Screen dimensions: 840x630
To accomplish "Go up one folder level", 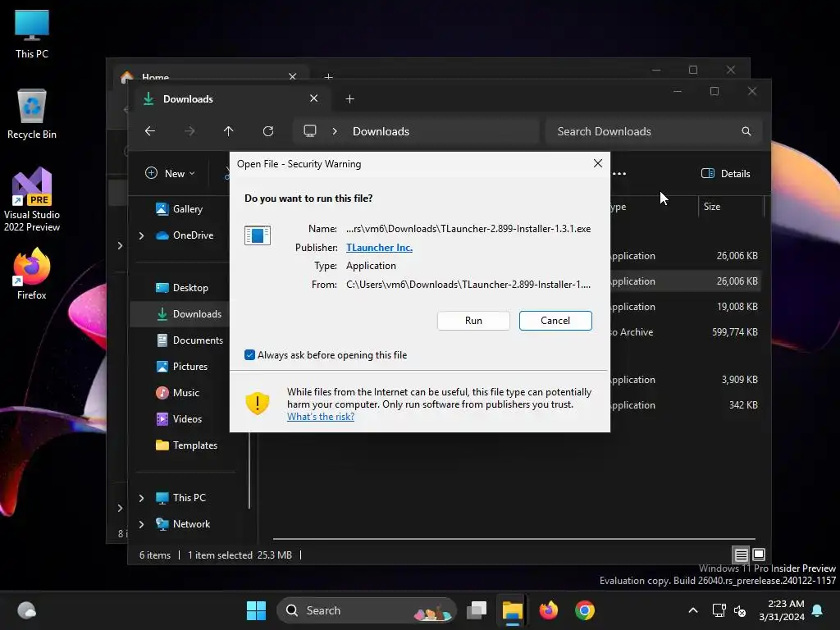I will pyautogui.click(x=229, y=131).
